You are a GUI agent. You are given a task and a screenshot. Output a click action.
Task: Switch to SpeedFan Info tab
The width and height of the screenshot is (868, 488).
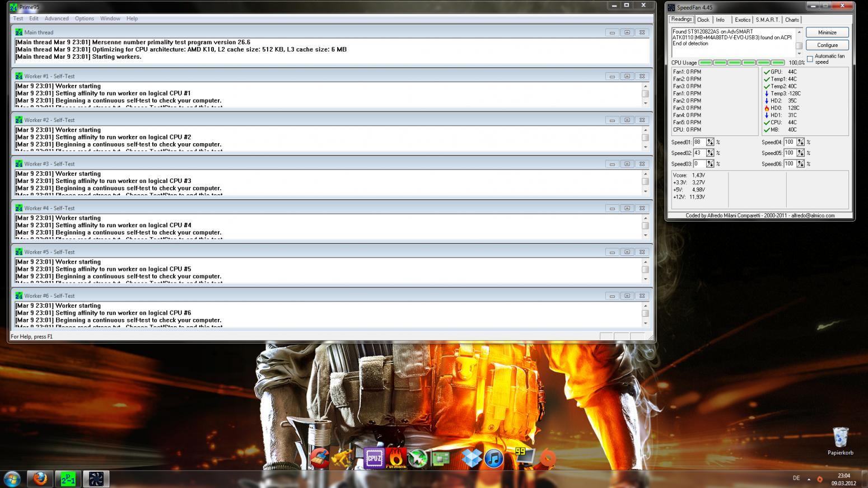pyautogui.click(x=720, y=20)
